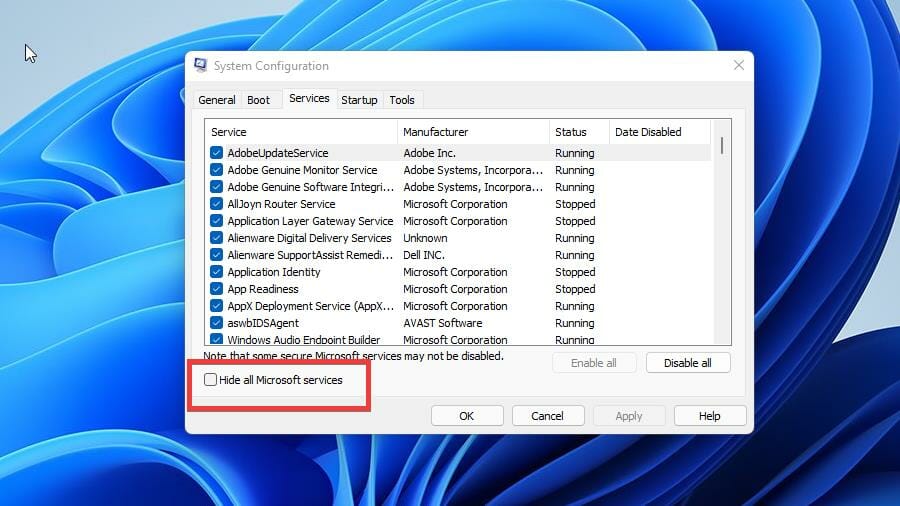Uncheck Alienware SupportAssist Remediation checkbox
Image resolution: width=900 pixels, height=506 pixels.
(x=216, y=255)
